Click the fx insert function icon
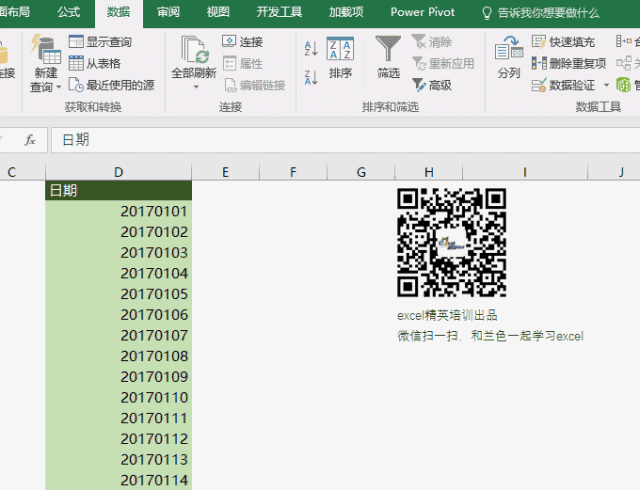Screen dimensions: 640x490 coord(30,140)
